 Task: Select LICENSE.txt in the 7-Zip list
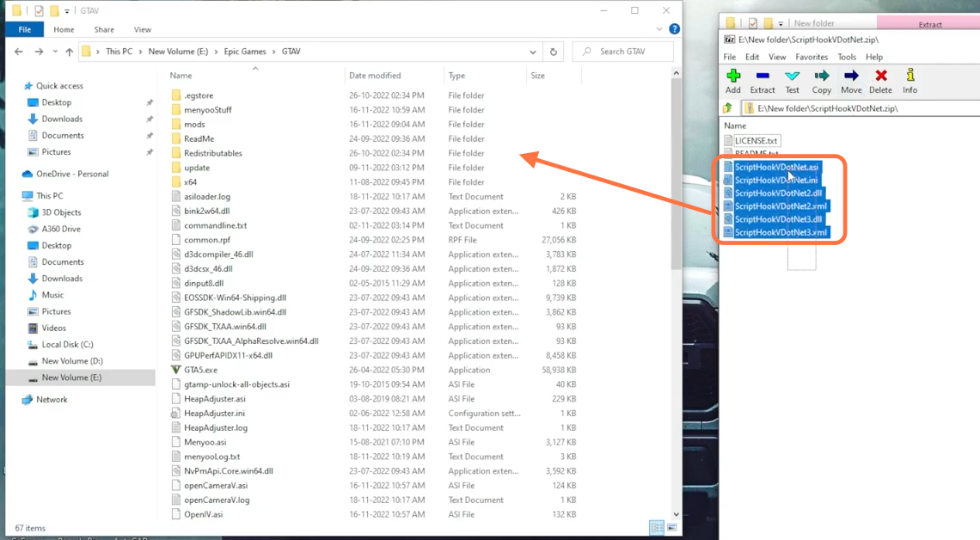(756, 141)
